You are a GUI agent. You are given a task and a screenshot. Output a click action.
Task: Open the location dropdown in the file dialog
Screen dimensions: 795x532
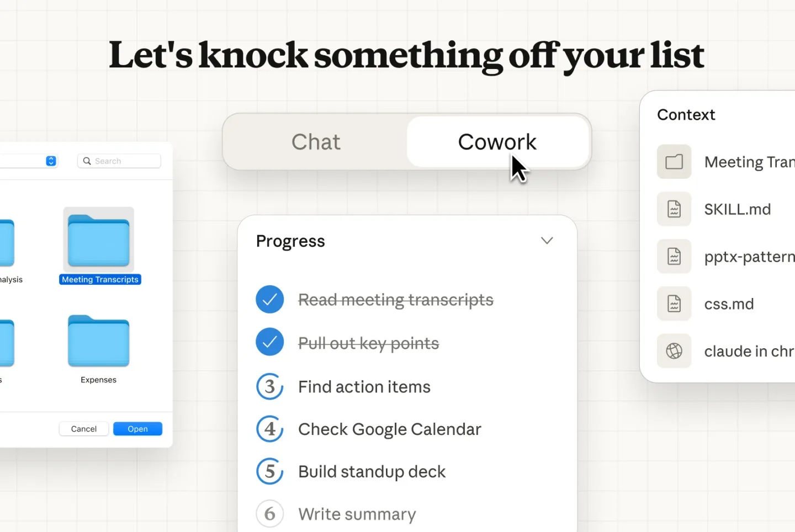[x=50, y=161]
